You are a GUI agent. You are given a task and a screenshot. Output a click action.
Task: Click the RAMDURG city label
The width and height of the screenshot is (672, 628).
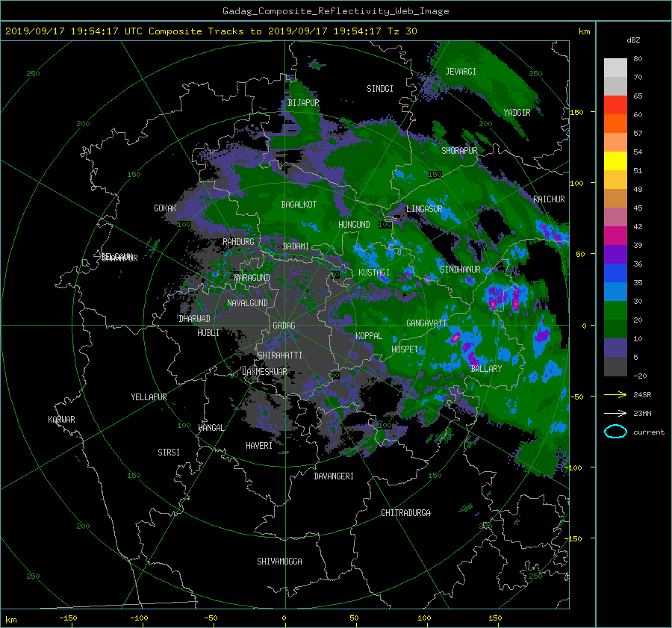238,242
